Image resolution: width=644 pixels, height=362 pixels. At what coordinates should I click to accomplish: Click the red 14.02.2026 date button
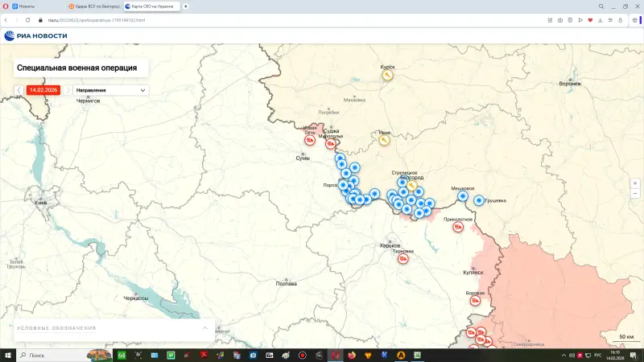(43, 90)
